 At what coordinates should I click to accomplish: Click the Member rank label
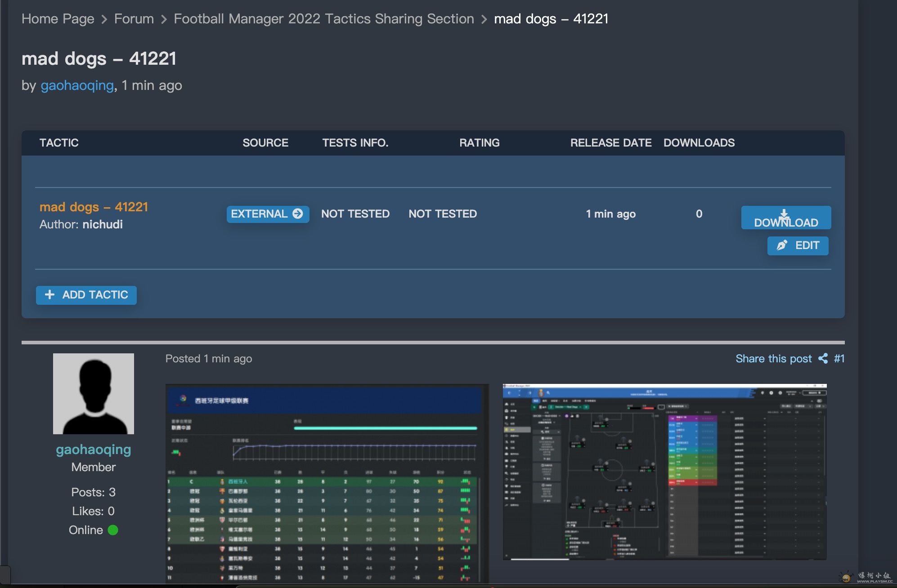tap(94, 467)
